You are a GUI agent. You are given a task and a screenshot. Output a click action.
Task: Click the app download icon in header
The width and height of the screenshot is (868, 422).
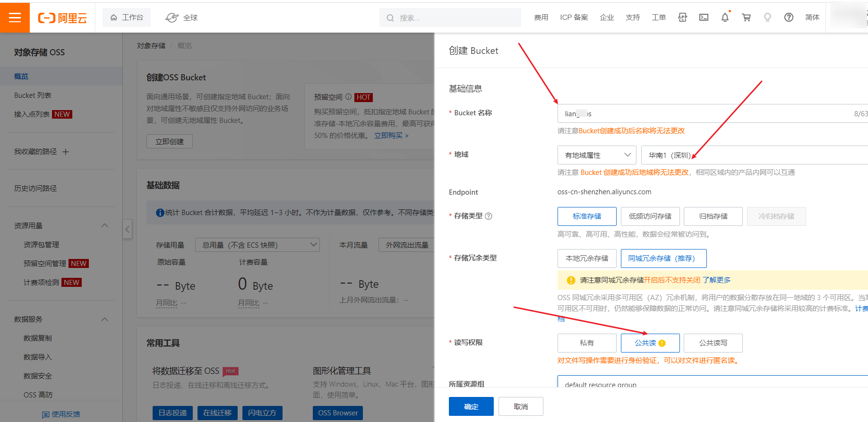click(x=682, y=17)
